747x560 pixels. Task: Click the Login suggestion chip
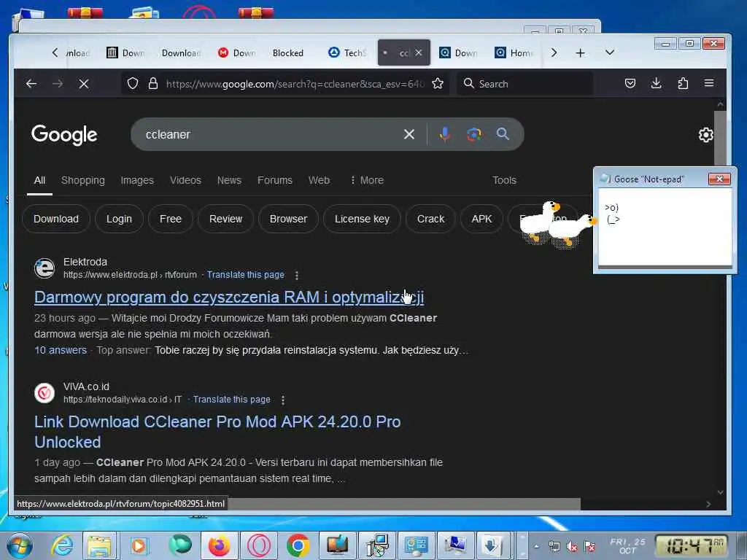coord(119,219)
